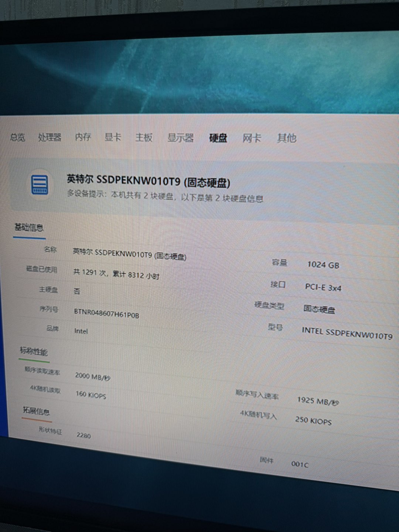Switch to the 其他 tab

pos(287,138)
